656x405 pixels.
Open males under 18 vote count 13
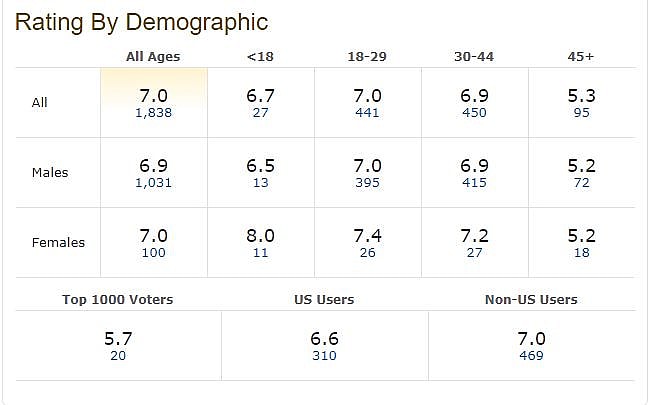click(260, 183)
